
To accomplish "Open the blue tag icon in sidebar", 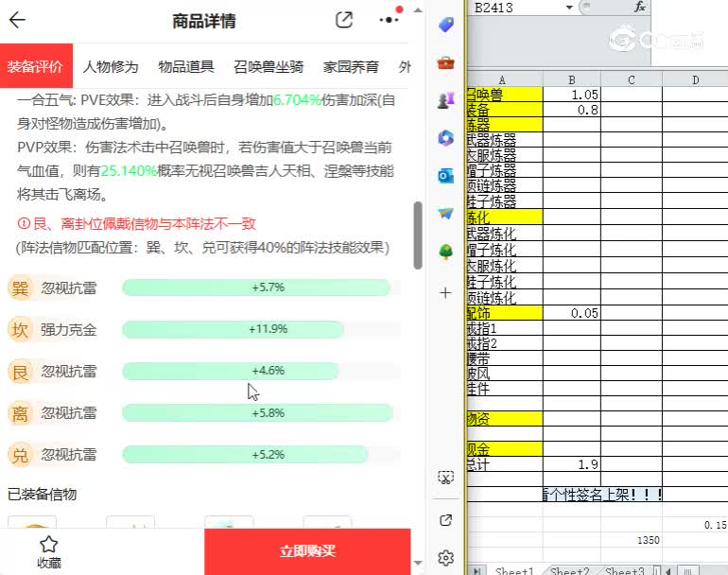I will pos(445,25).
